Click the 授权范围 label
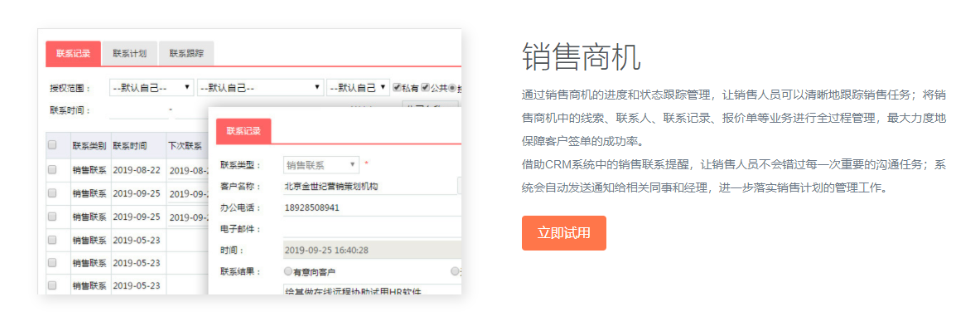Image resolution: width=980 pixels, height=326 pixels. (x=70, y=88)
